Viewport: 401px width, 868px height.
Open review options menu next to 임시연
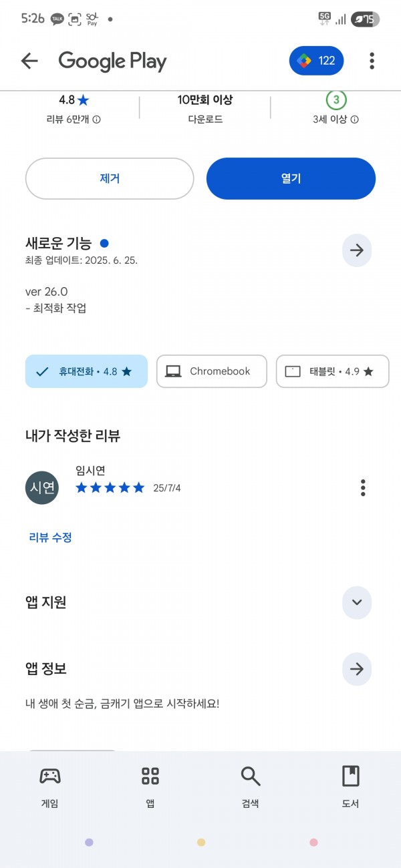[363, 487]
